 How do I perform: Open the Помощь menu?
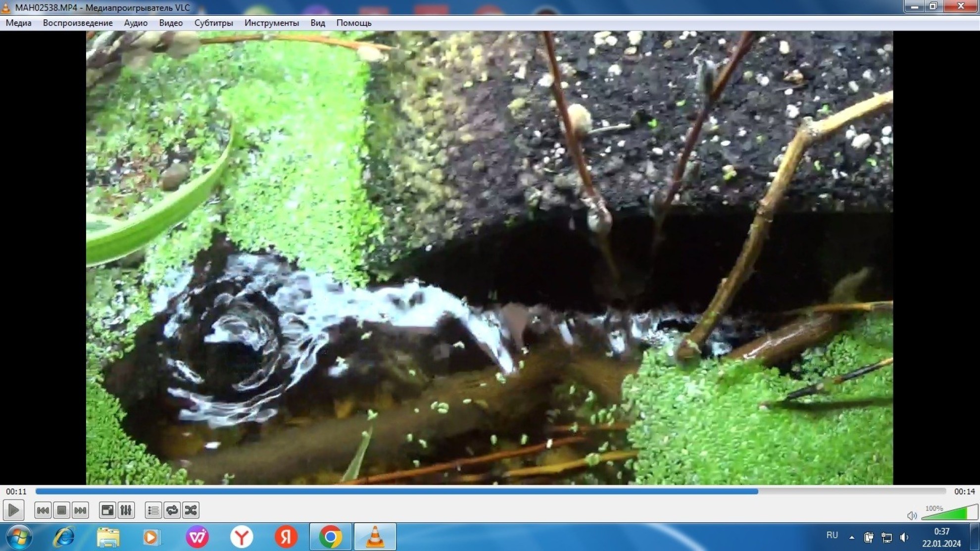(354, 23)
